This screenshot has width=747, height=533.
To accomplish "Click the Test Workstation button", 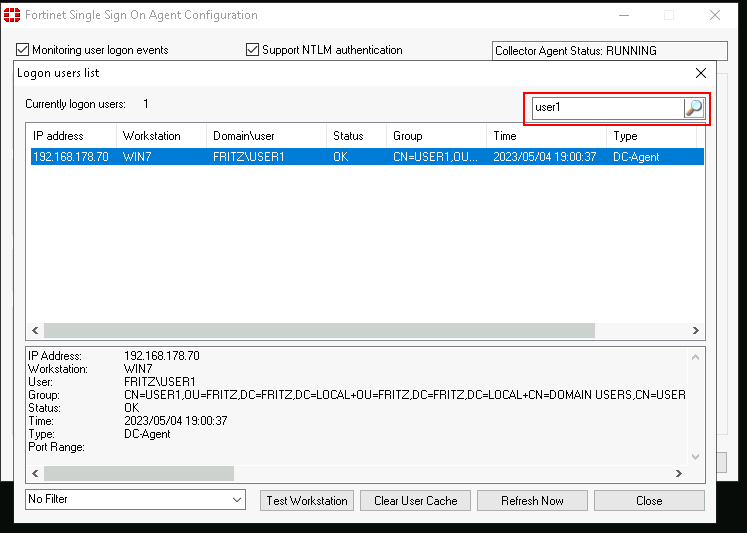I will click(307, 501).
